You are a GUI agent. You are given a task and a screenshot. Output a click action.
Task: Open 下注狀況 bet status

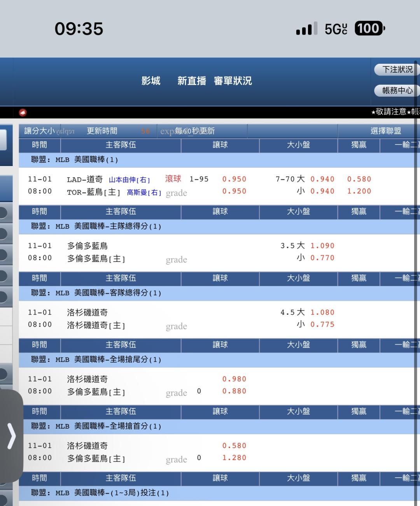pyautogui.click(x=397, y=70)
